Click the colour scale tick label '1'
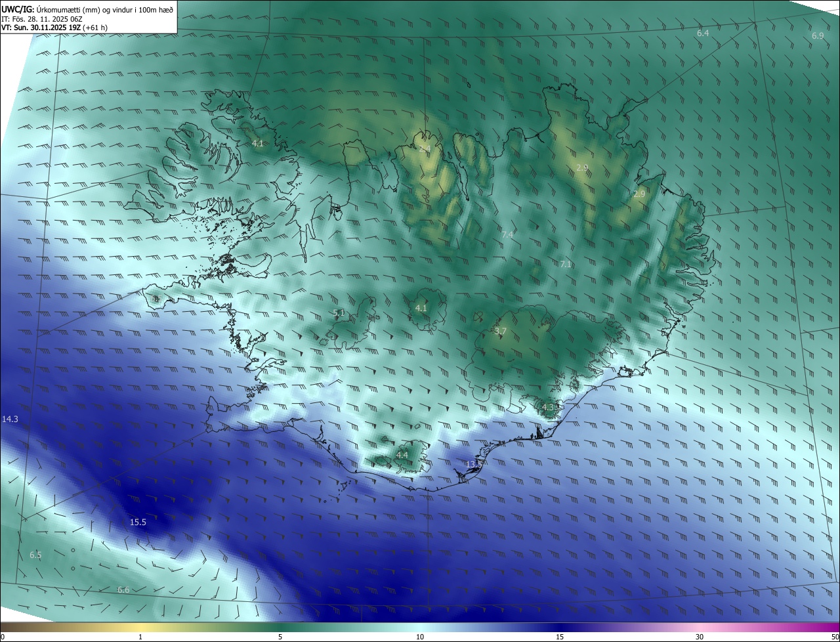This screenshot has width=840, height=642. coord(140,637)
